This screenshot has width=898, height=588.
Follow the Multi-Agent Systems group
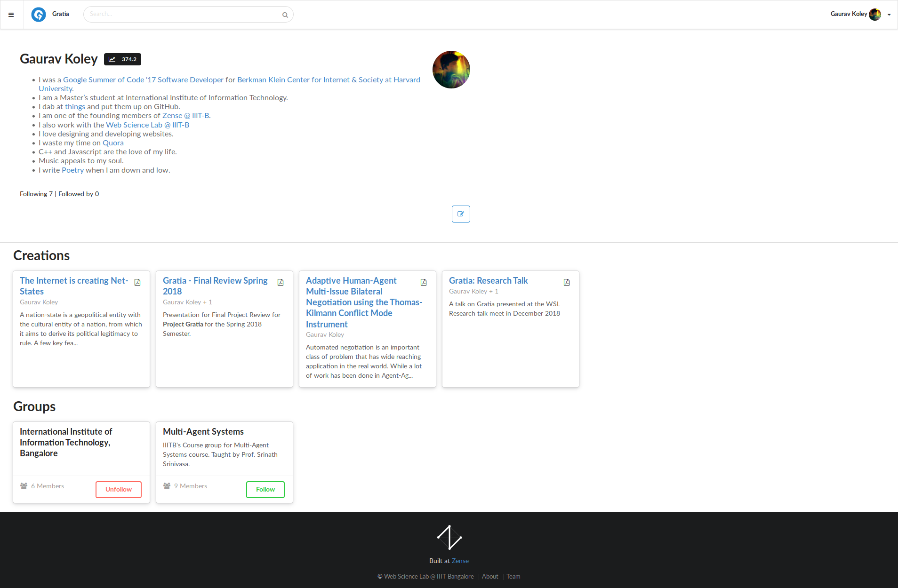click(x=265, y=490)
